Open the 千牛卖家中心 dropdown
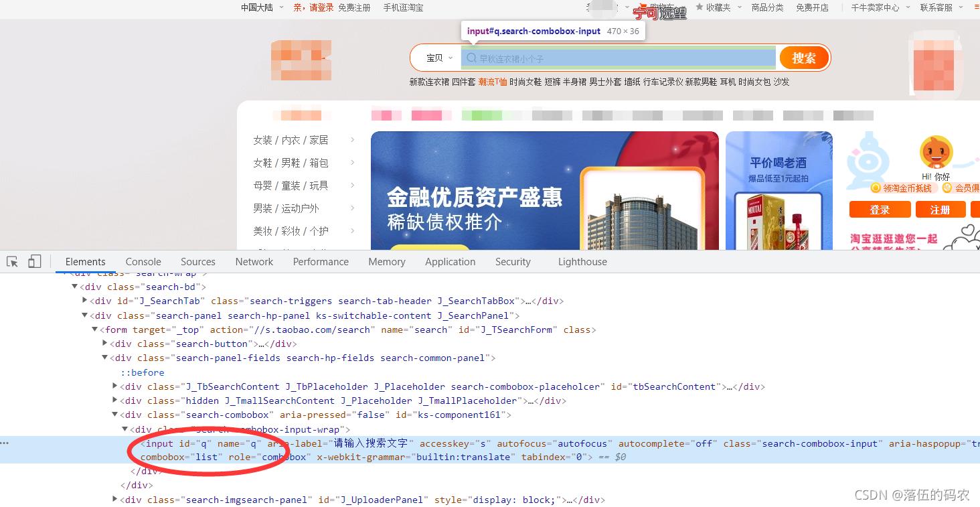This screenshot has height=507, width=980. 874,7
